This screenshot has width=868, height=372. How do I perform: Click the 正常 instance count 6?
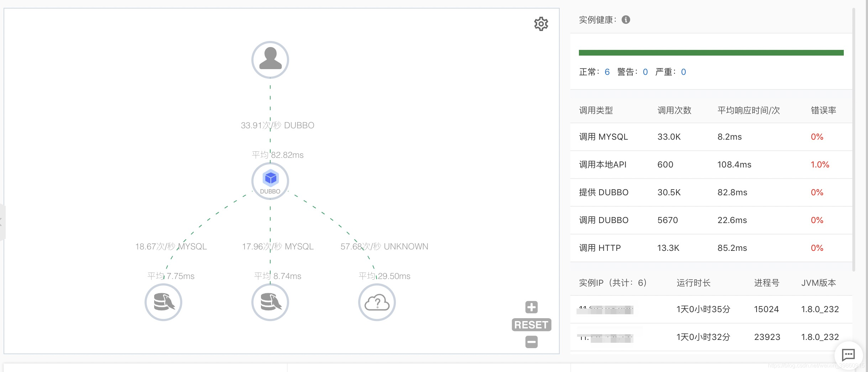click(x=607, y=72)
